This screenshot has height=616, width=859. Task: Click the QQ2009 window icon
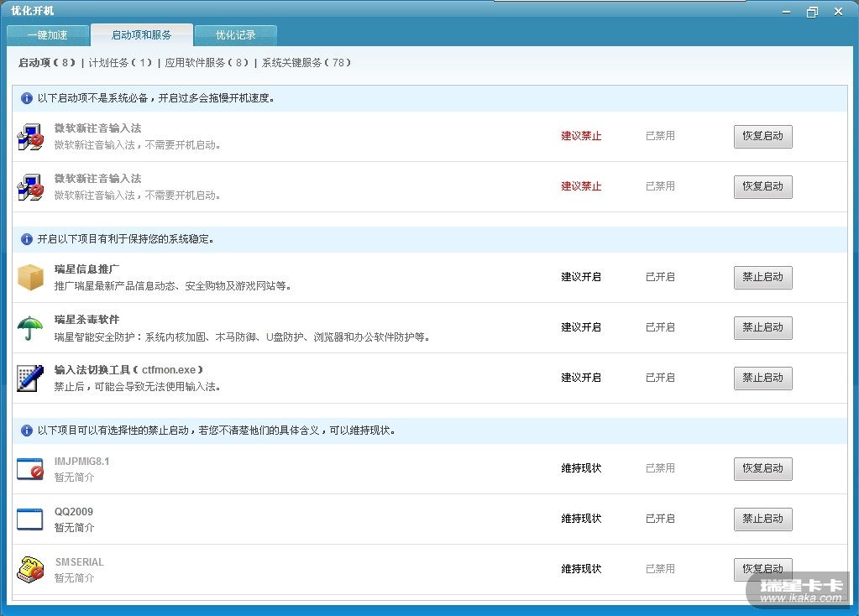[x=30, y=519]
